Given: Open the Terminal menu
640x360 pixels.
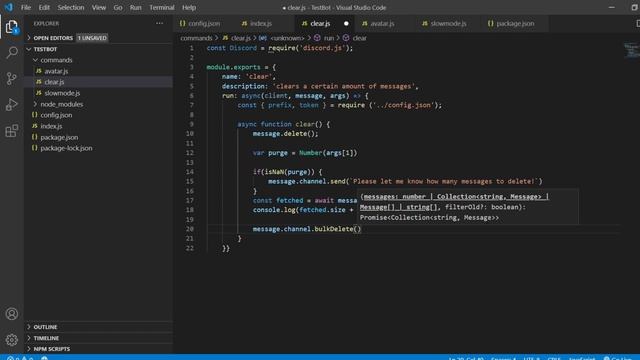Looking at the screenshot, I should [162, 7].
